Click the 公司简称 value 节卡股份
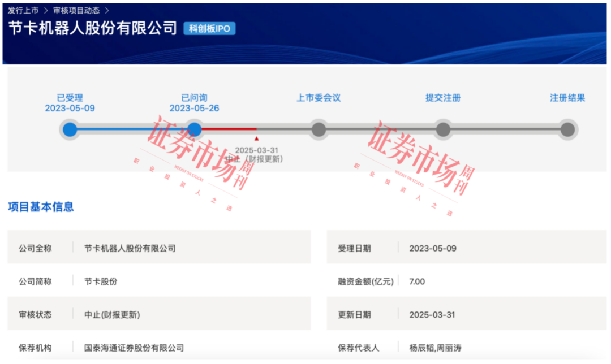The image size is (611, 364). tap(101, 281)
